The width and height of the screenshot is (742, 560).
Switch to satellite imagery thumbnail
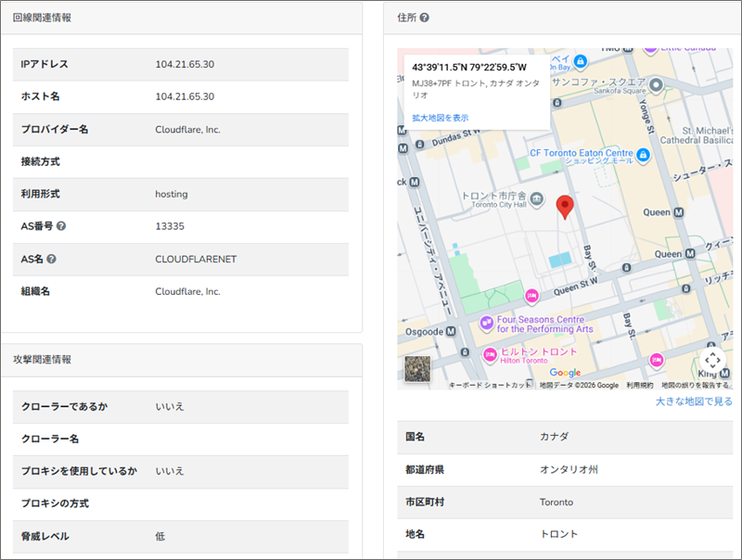coord(418,368)
